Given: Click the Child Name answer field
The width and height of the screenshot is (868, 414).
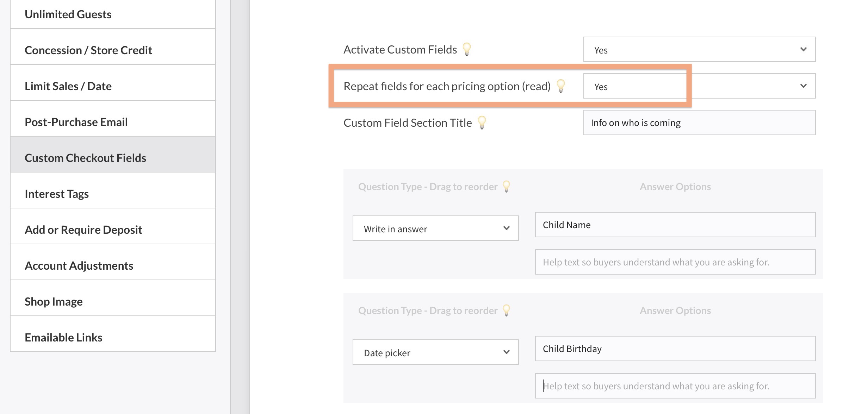Looking at the screenshot, I should point(675,225).
